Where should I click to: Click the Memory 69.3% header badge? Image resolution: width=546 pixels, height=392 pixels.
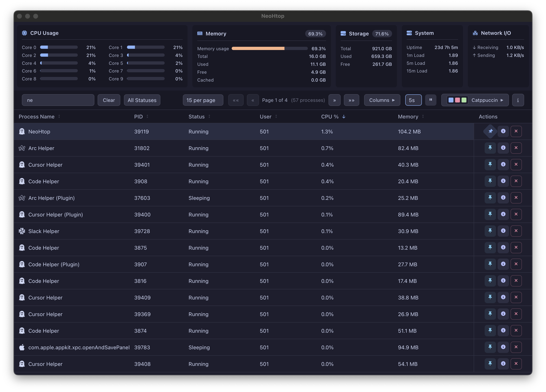[315, 34]
